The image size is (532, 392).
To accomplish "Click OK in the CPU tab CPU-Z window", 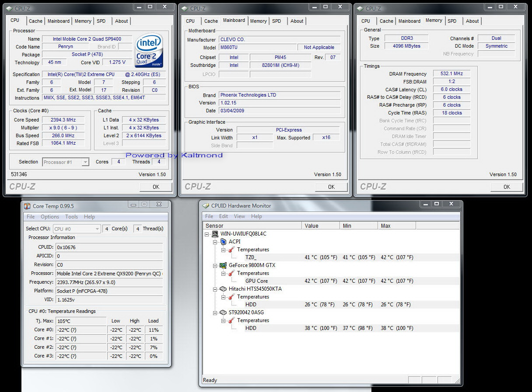I will pyautogui.click(x=156, y=187).
